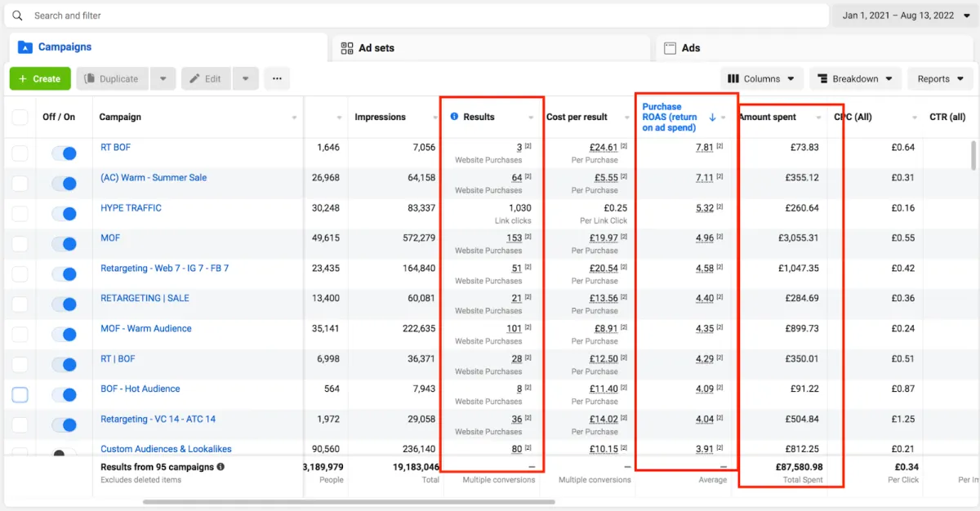Open the Edit dropdown arrow
This screenshot has width=980, height=511.
pyautogui.click(x=246, y=78)
